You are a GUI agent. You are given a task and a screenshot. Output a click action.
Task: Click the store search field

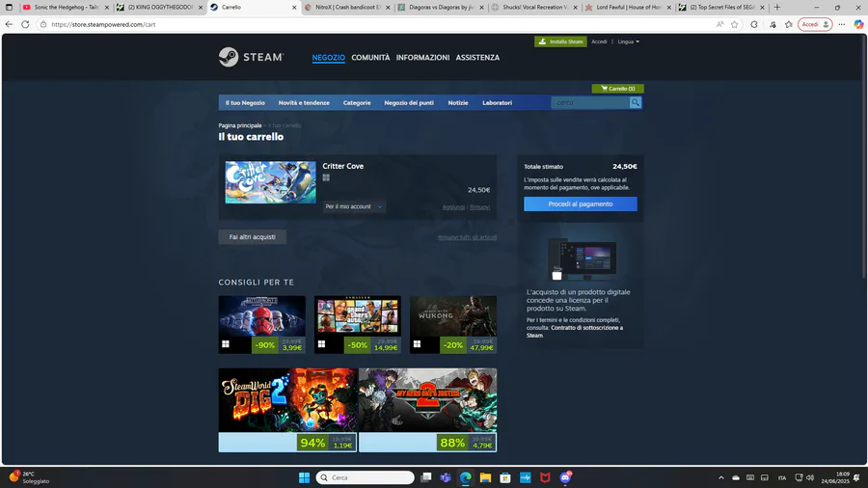(590, 102)
